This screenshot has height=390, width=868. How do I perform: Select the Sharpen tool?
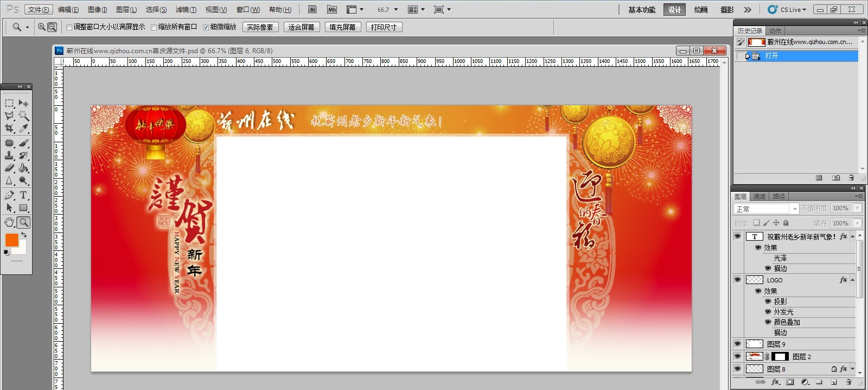[9, 181]
